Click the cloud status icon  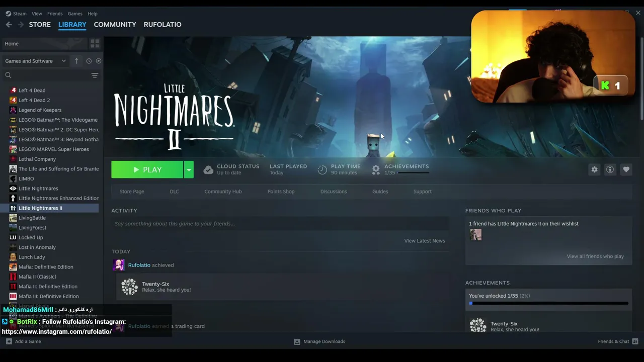click(208, 170)
